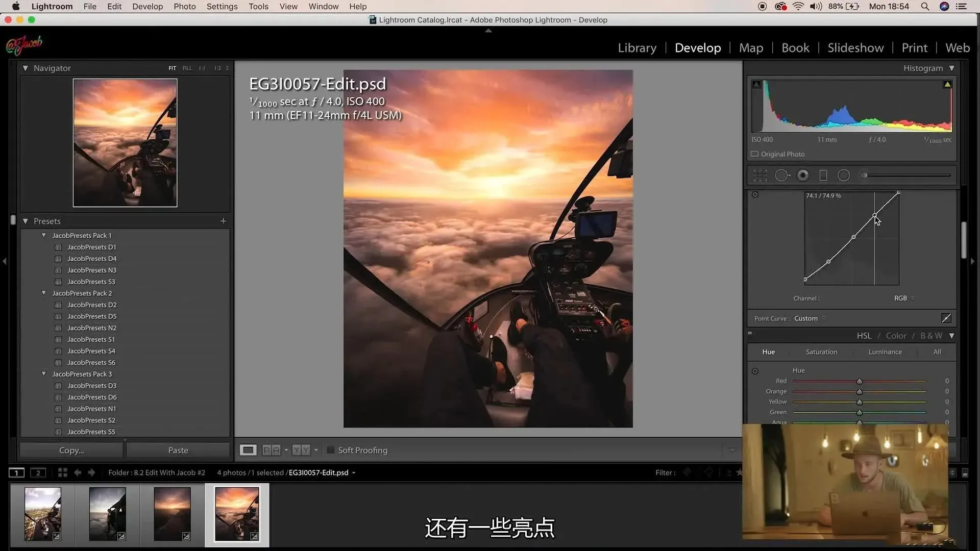Switch to the Library module
This screenshot has height=551, width=980.
(637, 48)
